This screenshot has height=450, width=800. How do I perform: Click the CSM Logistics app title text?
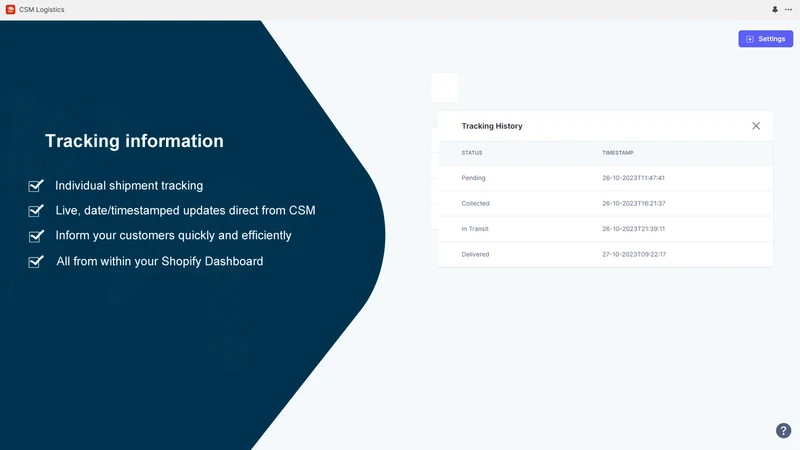[x=41, y=9]
